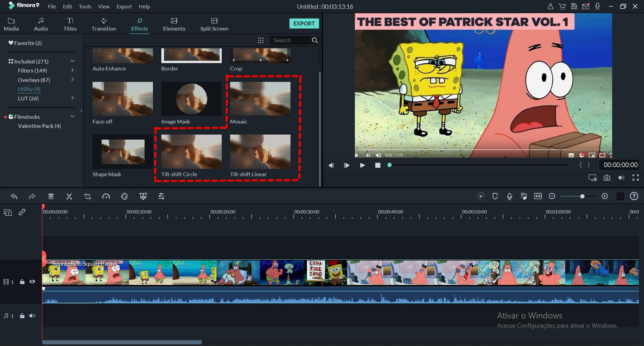Click the preview volume speaker icon
The height and width of the screenshot is (346, 644).
tap(622, 178)
